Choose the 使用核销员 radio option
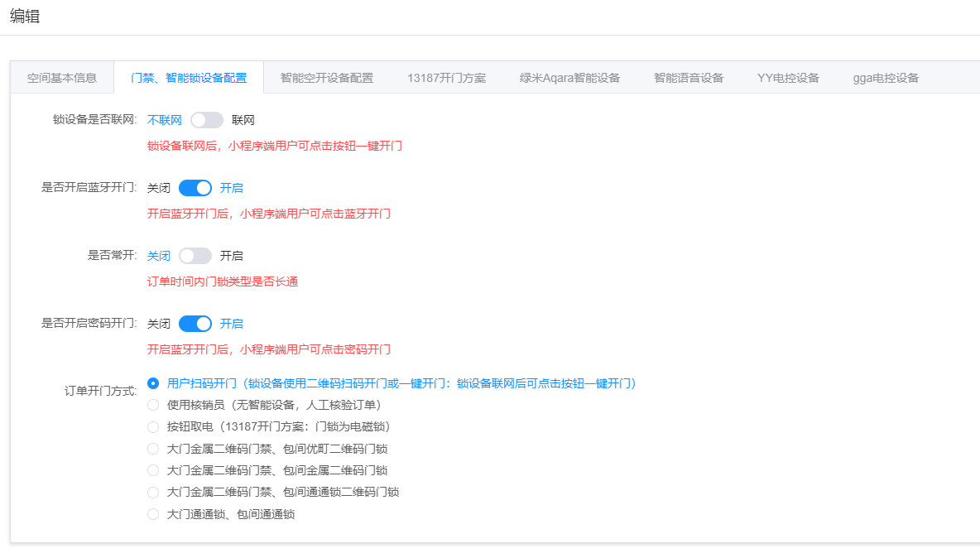Screen dimensions: 980x558 pyautogui.click(x=153, y=405)
